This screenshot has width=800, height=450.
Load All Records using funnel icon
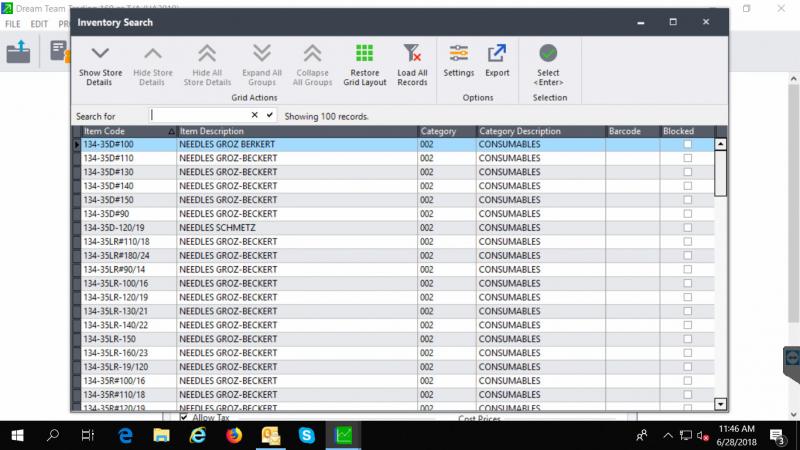[412, 55]
